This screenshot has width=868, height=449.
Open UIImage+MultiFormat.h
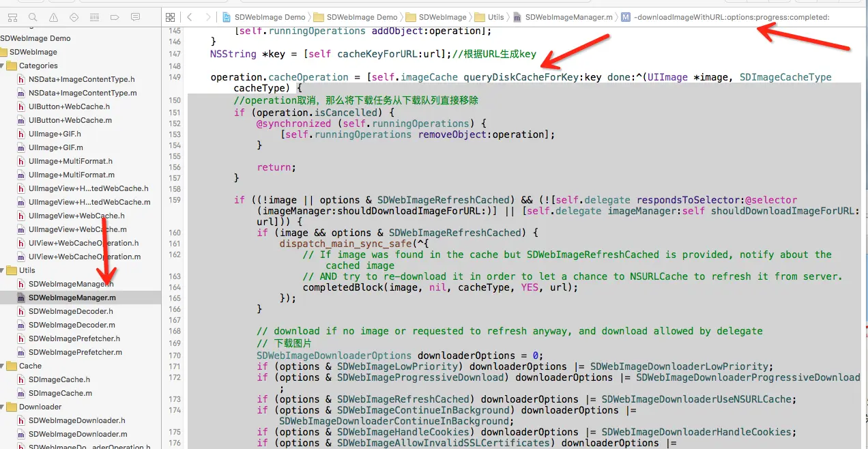(70, 161)
